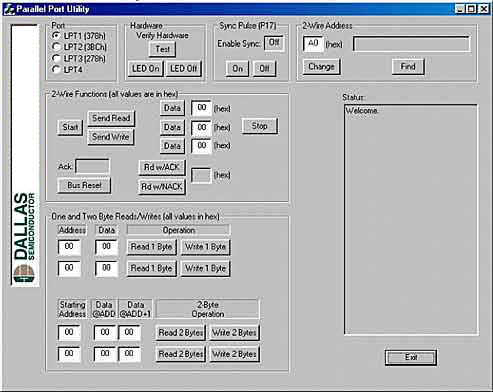Click the Send Write button
The image size is (493, 392).
coord(111,137)
